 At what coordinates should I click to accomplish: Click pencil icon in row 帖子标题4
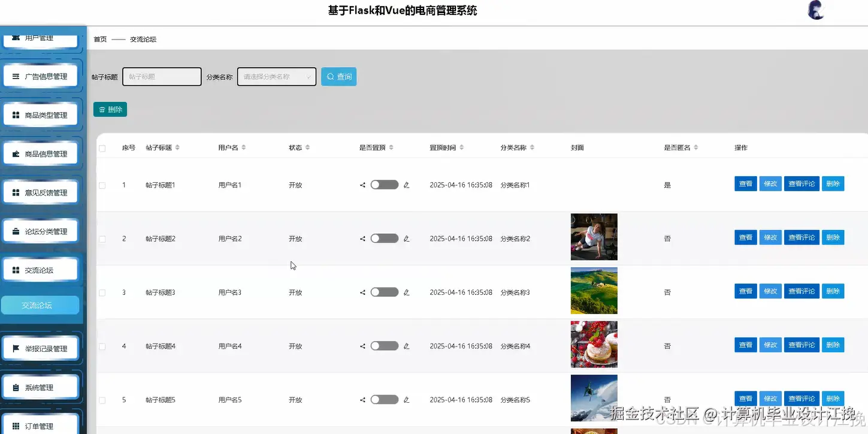(x=406, y=346)
